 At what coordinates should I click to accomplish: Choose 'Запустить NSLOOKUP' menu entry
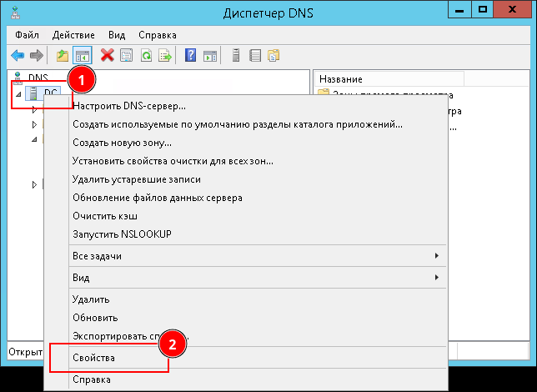coord(122,234)
